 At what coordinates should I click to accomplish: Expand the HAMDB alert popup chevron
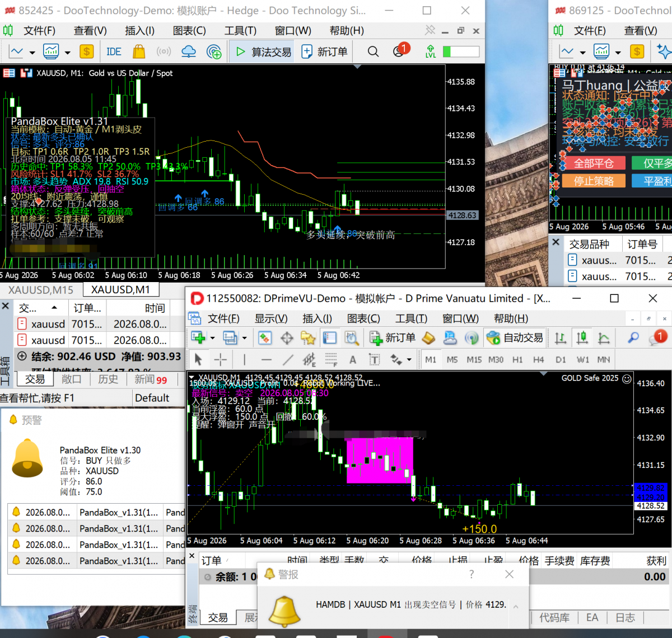[516, 606]
